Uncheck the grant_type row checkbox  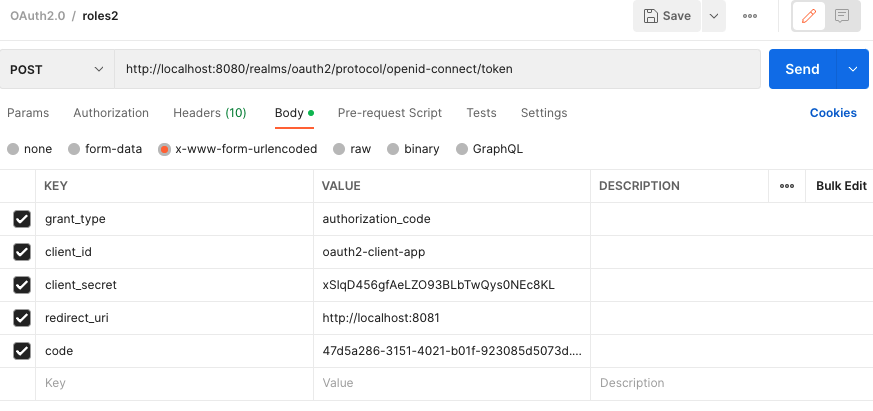click(22, 219)
